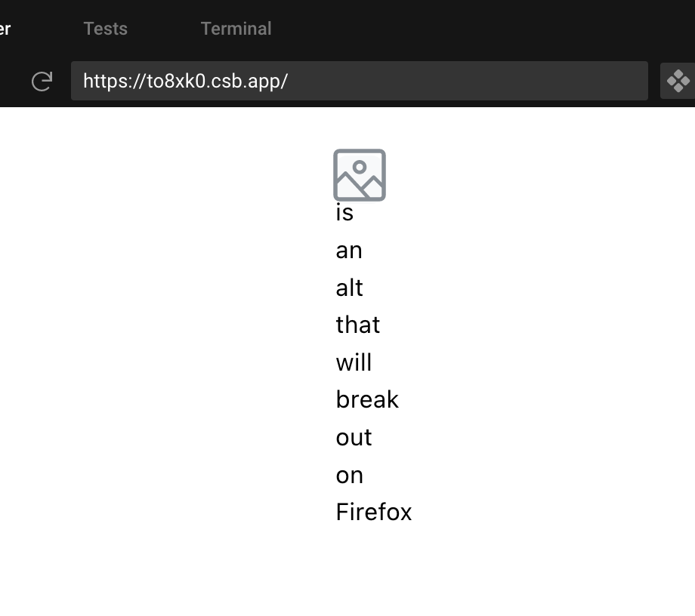Click the word 'break' in the alt text

[367, 399]
